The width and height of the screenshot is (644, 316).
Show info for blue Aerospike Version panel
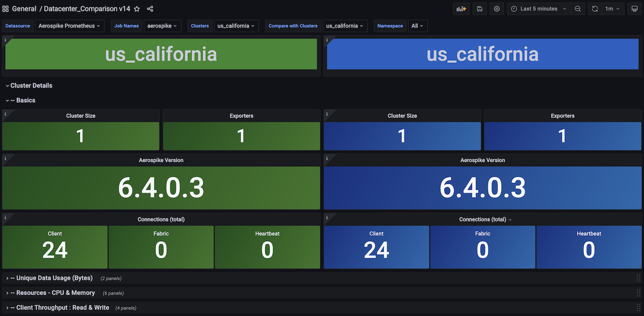point(327,158)
